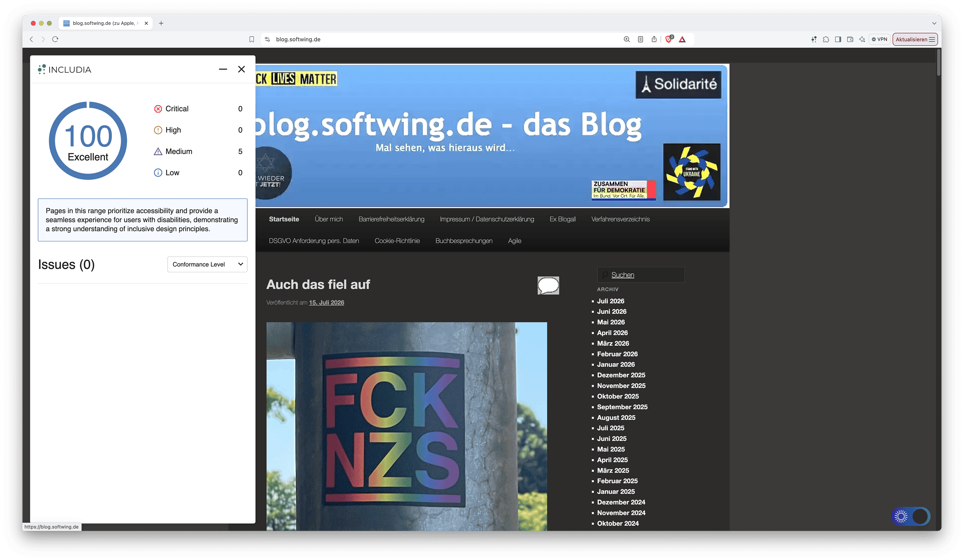Close the blog.softwing.de tab
This screenshot has height=560, width=964.
pos(146,23)
